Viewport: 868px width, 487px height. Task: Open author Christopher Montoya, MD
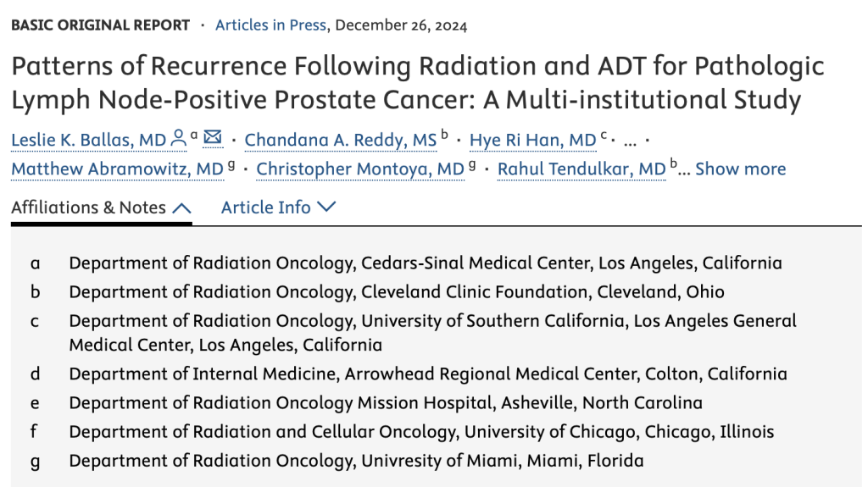pyautogui.click(x=360, y=169)
